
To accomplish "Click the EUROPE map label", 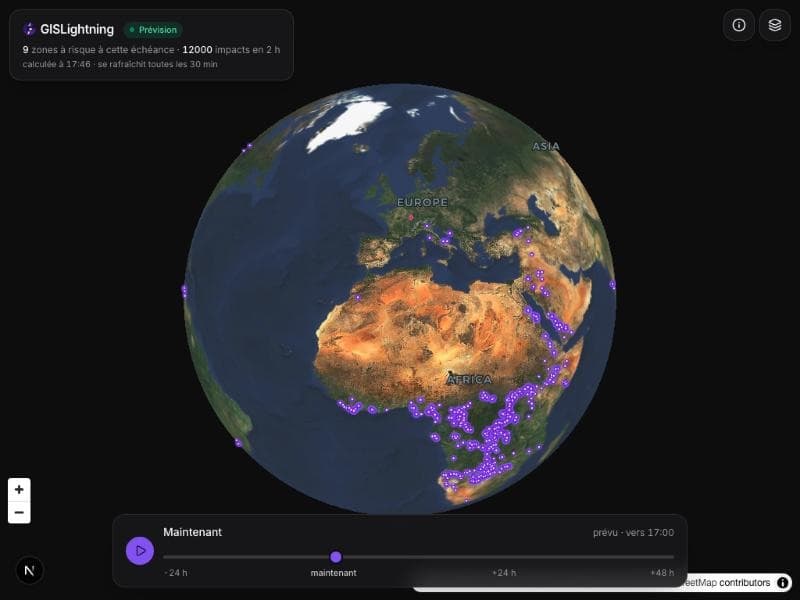I will [422, 203].
